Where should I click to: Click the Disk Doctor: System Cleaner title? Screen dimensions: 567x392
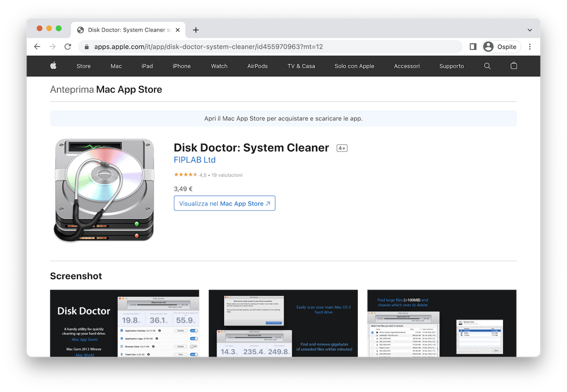tap(251, 148)
